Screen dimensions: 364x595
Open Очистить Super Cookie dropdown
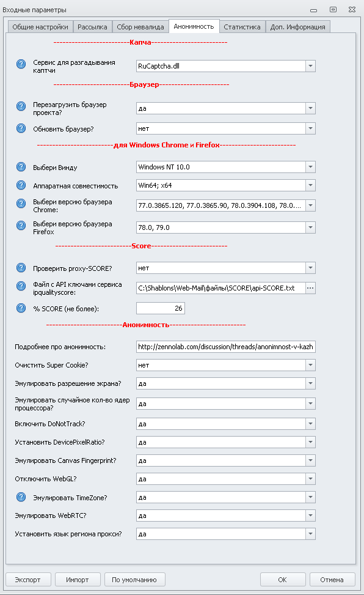tap(310, 365)
